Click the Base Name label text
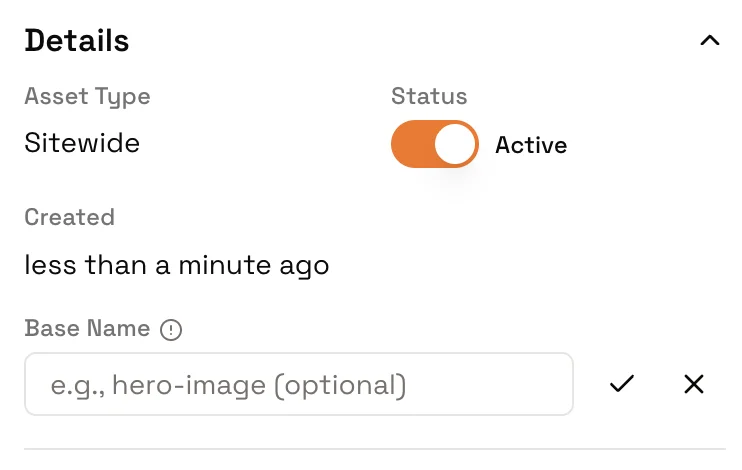 [87, 329]
